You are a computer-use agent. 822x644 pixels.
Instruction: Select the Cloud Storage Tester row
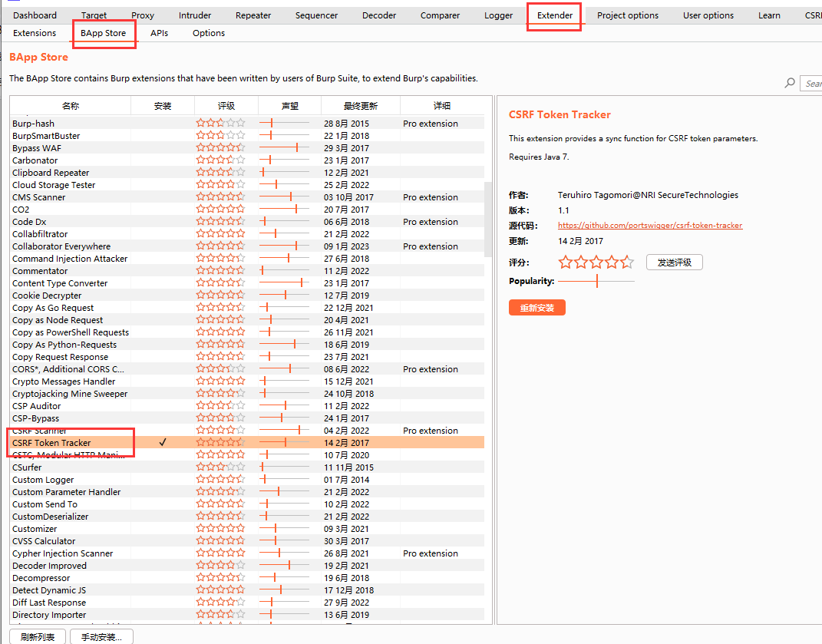tap(247, 184)
